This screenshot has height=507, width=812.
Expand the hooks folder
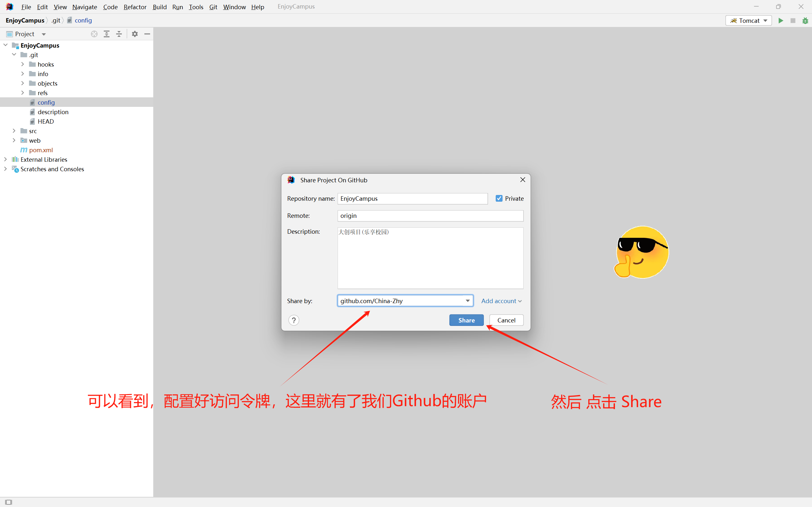click(x=23, y=64)
